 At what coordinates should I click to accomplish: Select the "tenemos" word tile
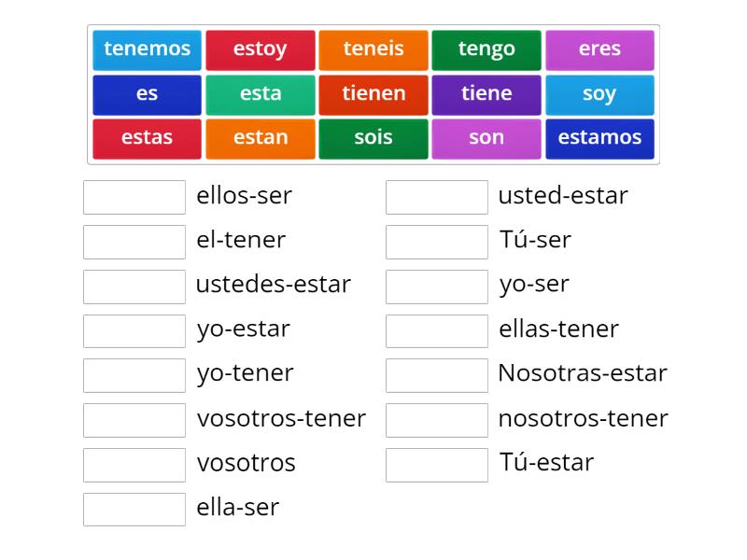[x=147, y=49]
